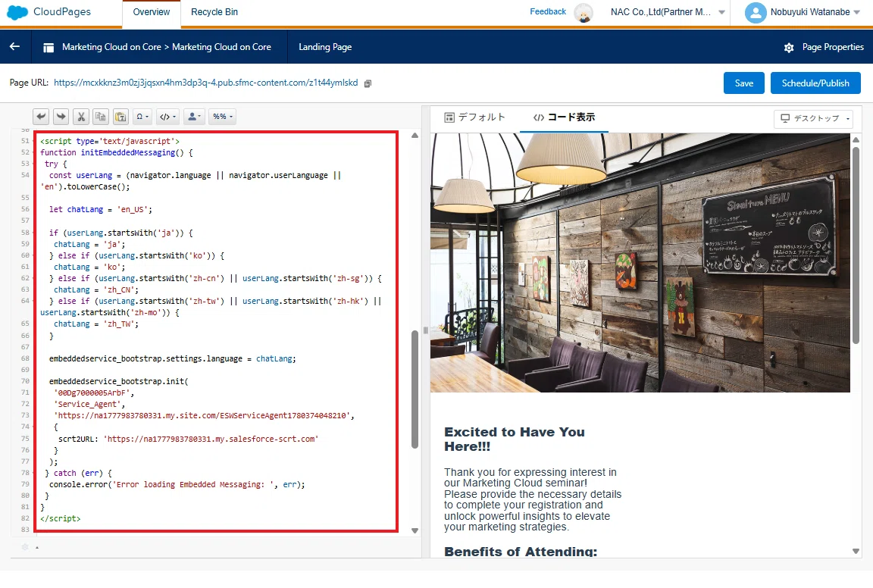Click the pane splitter handle between editor and preview

click(x=425, y=330)
